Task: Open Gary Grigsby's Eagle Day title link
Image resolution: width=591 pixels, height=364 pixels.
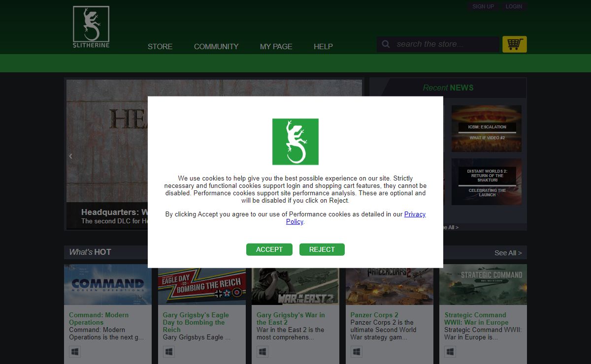Action: (x=196, y=322)
